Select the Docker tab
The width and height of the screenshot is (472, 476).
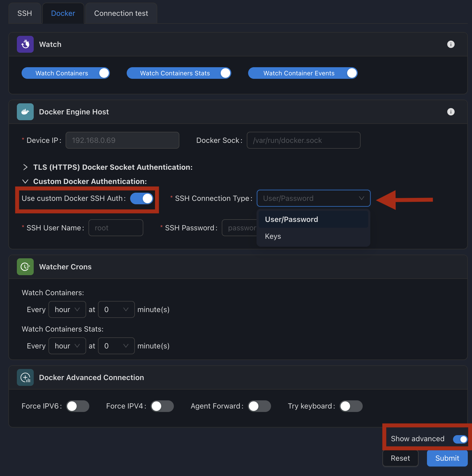[63, 13]
